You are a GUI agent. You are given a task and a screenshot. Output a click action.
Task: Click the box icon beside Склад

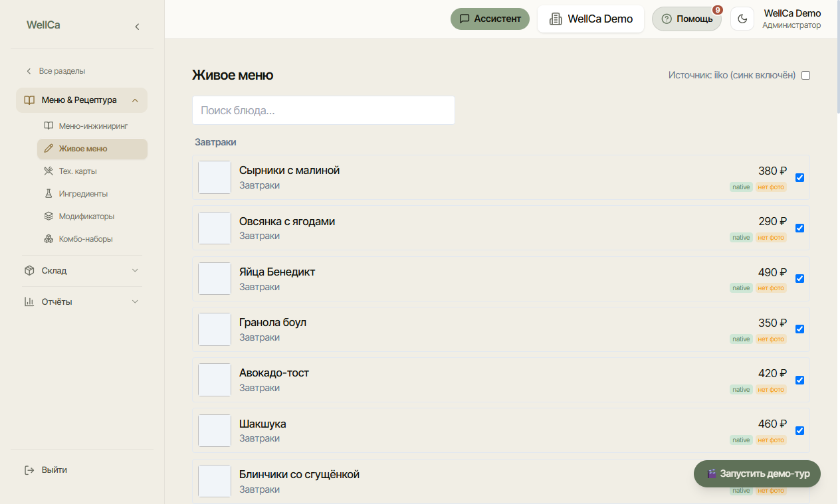[29, 271]
